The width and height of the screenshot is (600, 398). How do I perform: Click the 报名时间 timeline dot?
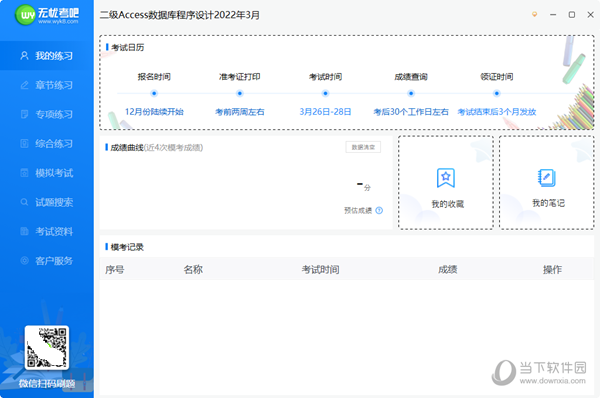[x=154, y=93]
